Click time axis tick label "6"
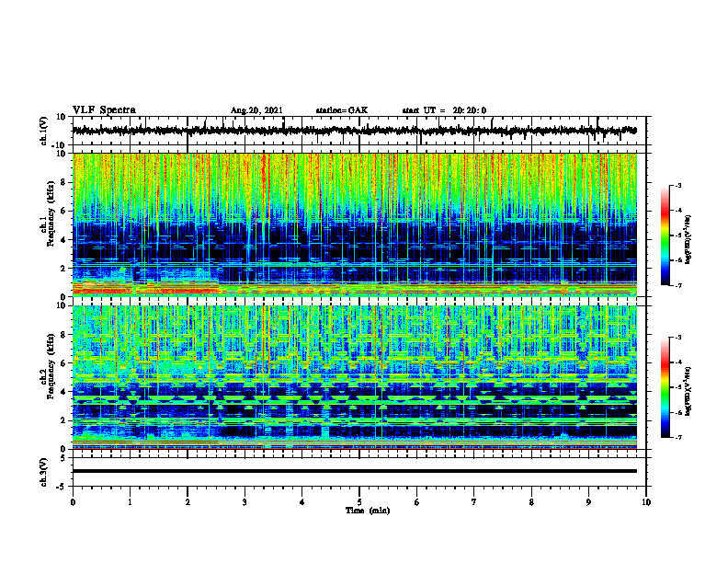Image resolution: width=728 pixels, height=563 pixels. coord(416,502)
